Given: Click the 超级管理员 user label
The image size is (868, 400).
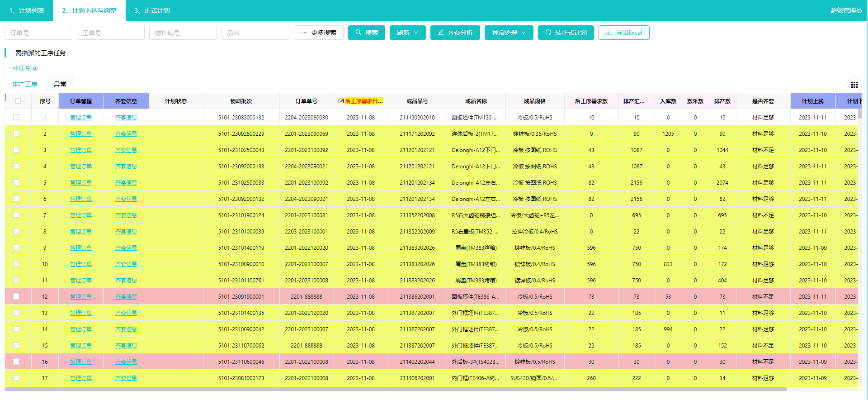Looking at the screenshot, I should point(846,10).
